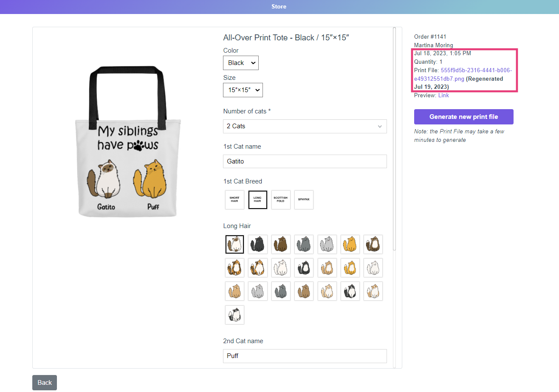The image size is (559, 392).
Task: Select the lone cat in the last row
Action: tap(234, 315)
